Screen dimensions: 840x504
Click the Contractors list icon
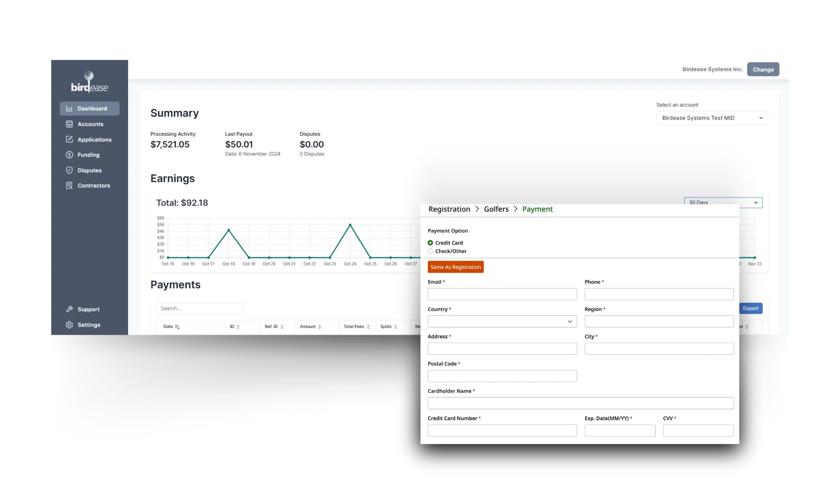pyautogui.click(x=69, y=186)
